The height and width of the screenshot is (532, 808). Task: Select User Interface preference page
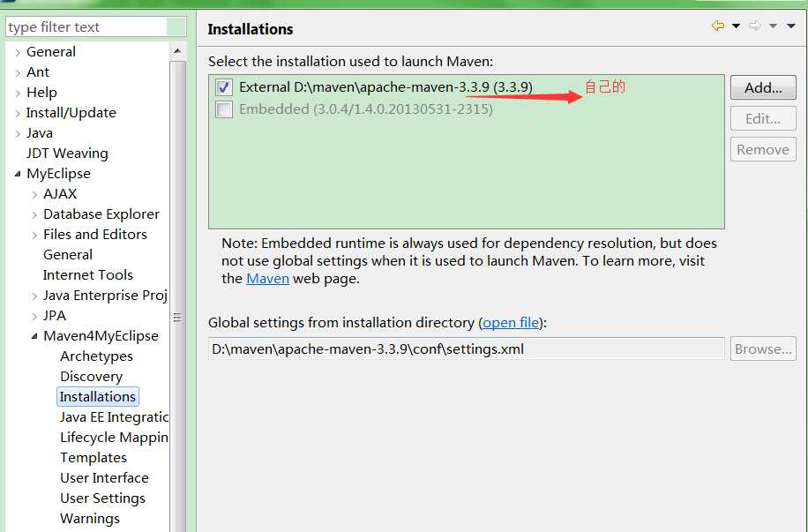point(104,478)
